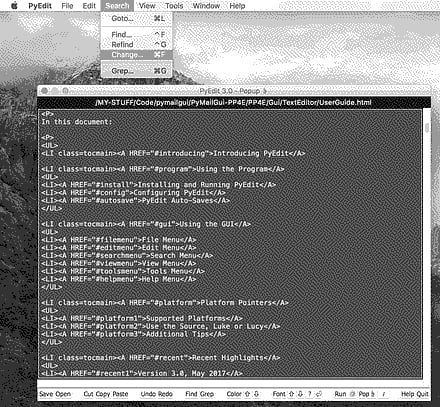Viewport: 440px width, 407px height.
Task: Click the 'Platform Pointers' line
Action: 165,303
